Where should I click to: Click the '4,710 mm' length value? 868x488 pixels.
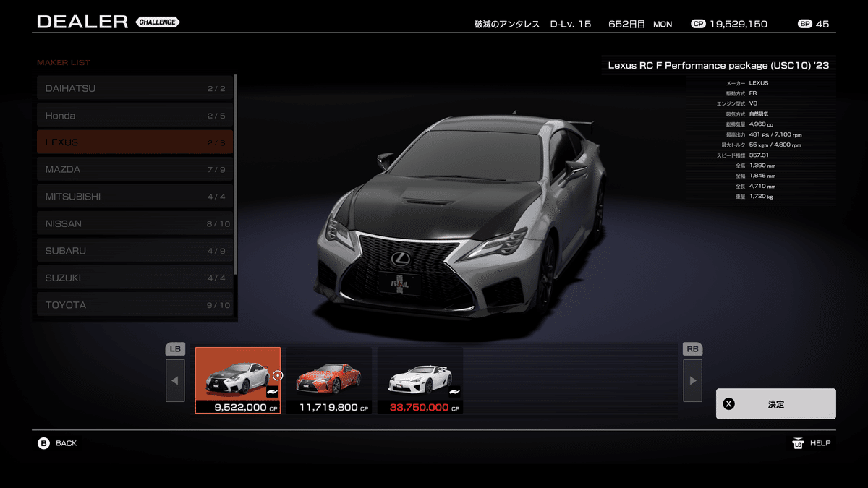point(762,187)
